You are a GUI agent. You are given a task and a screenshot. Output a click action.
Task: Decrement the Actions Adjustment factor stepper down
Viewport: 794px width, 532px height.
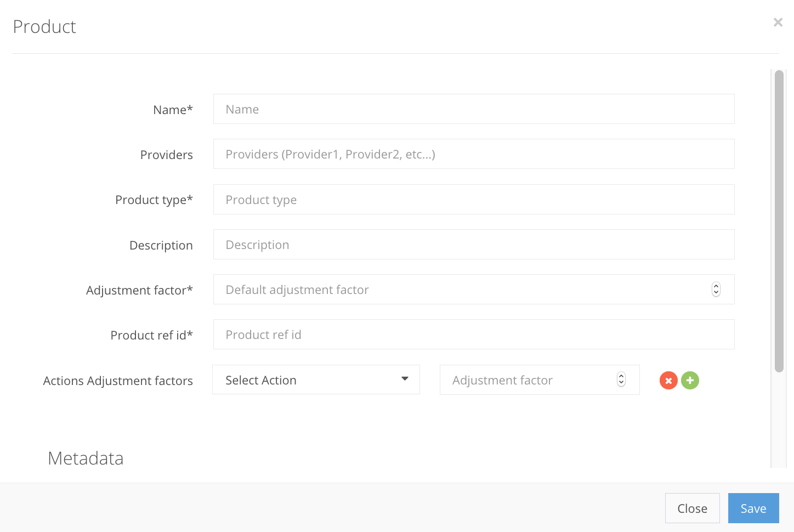(x=621, y=383)
